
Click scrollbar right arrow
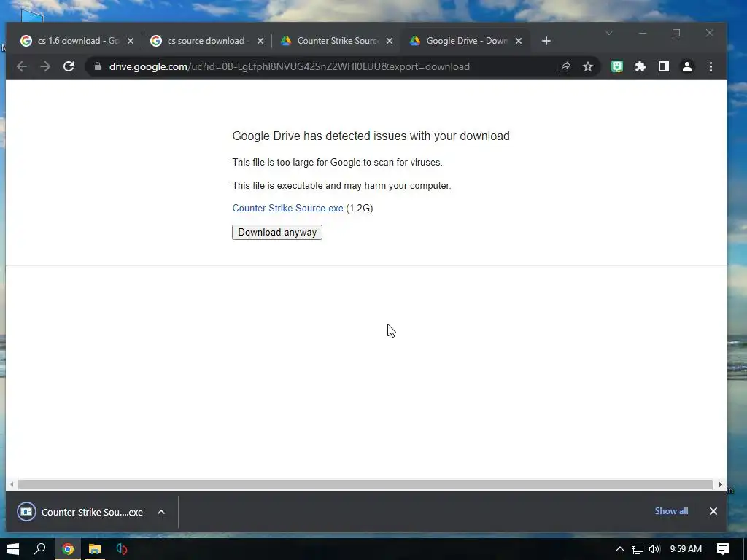(720, 484)
